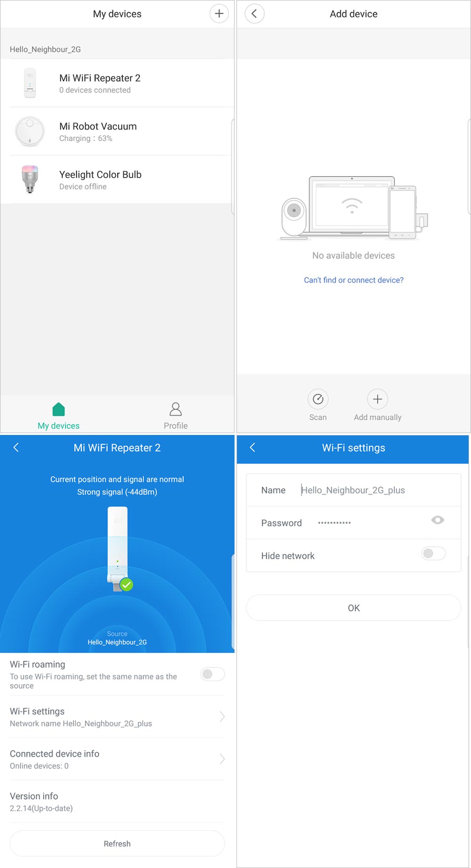The width and height of the screenshot is (471, 868).
Task: Open the My devices home tab
Action: pyautogui.click(x=58, y=416)
